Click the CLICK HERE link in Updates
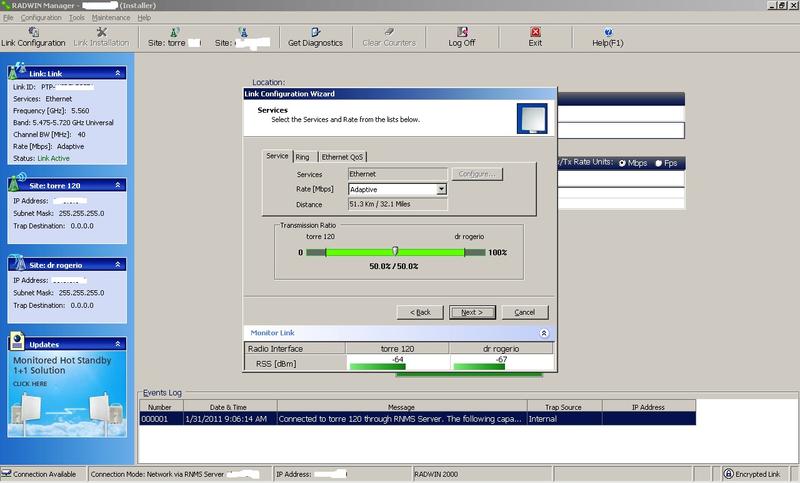This screenshot has height=483, width=800. (x=30, y=384)
